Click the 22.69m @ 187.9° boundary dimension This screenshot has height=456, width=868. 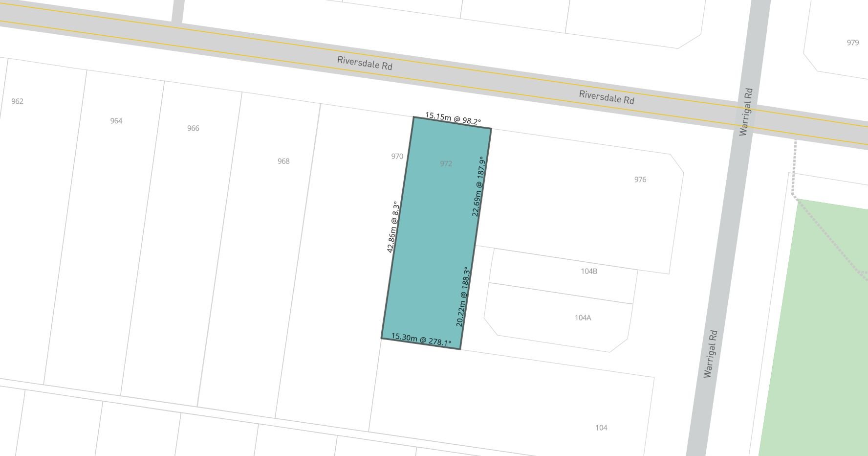tap(478, 186)
